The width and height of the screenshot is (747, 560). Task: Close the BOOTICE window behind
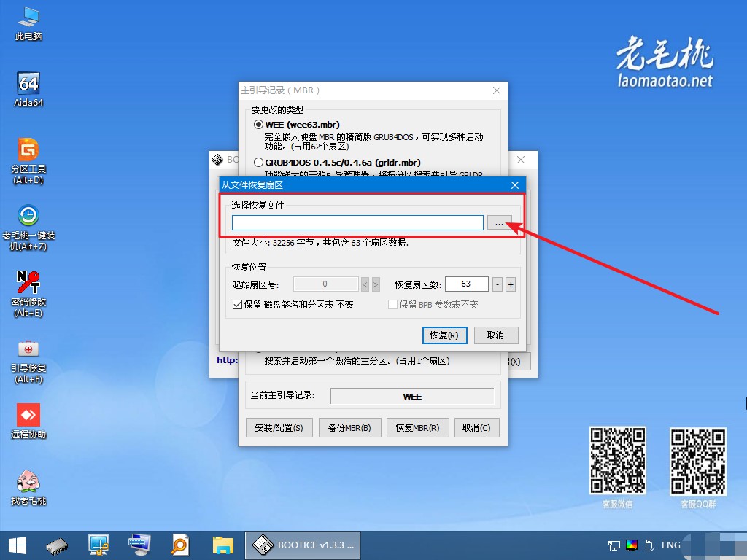click(521, 160)
